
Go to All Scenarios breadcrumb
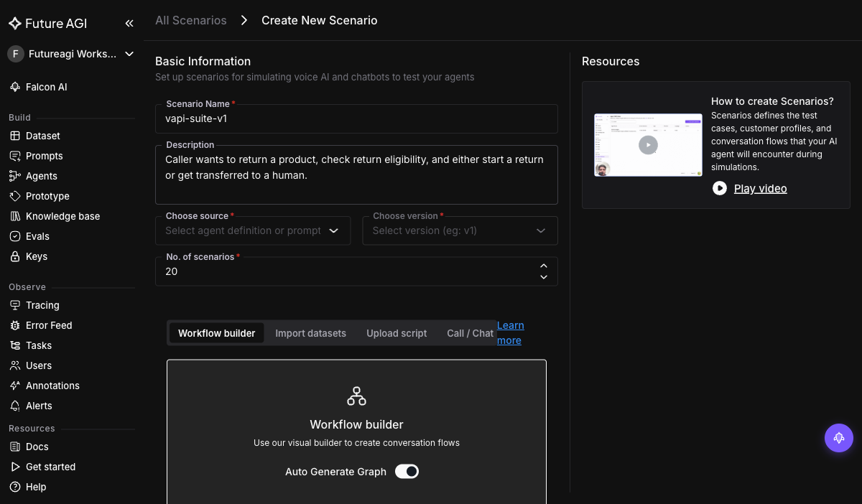point(191,20)
